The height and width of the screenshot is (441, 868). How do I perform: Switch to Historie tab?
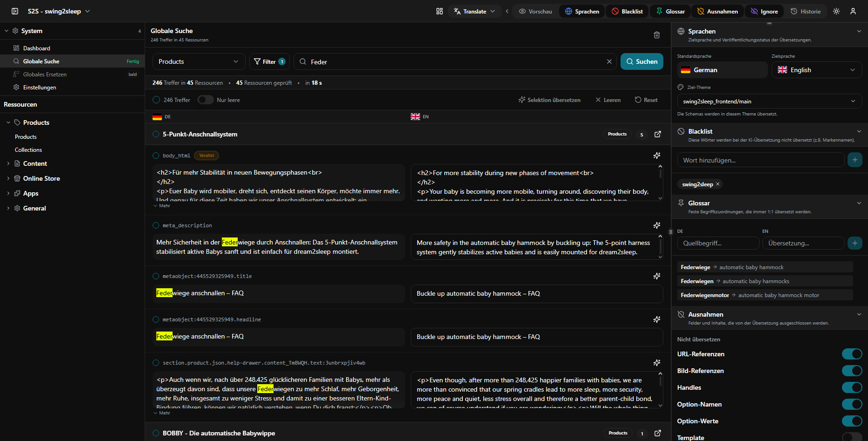coord(806,11)
